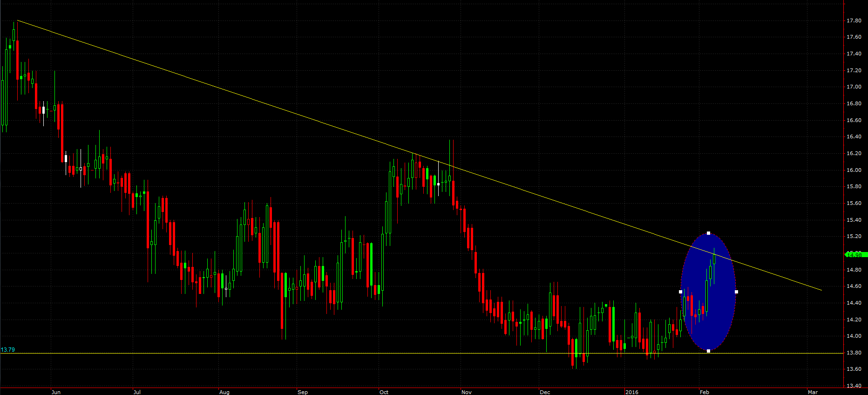The image size is (868, 395).
Task: Click the Jul label on time axis
Action: click(137, 392)
